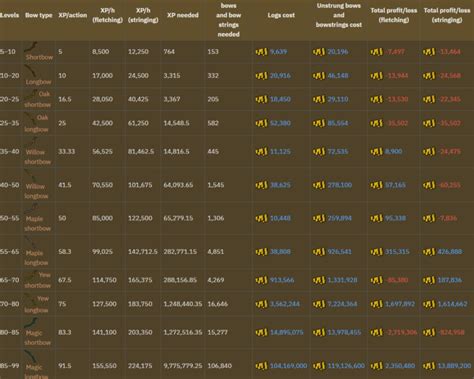Sort by Logs cost column header
Screen dimensions: 474x379
(x=281, y=15)
